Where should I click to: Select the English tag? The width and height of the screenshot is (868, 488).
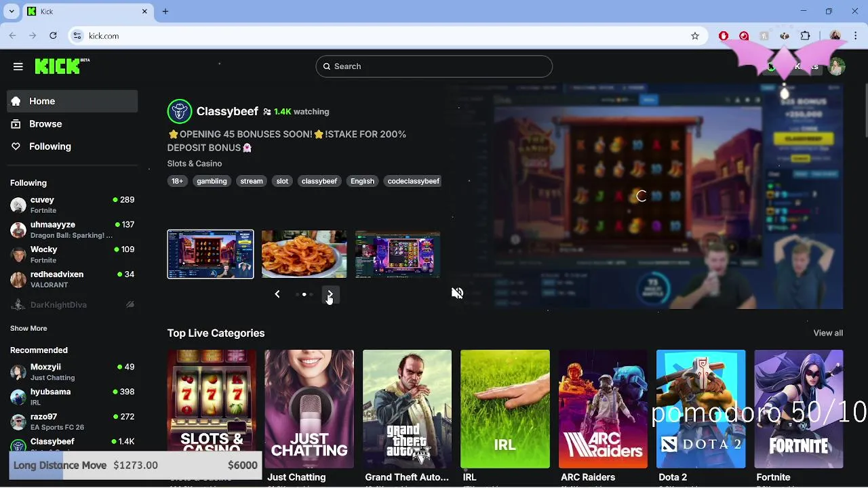362,181
